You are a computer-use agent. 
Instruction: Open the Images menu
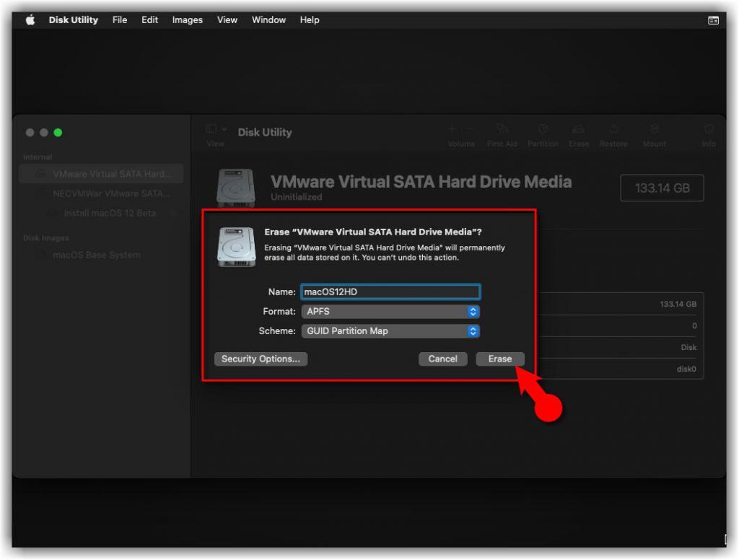(x=187, y=19)
